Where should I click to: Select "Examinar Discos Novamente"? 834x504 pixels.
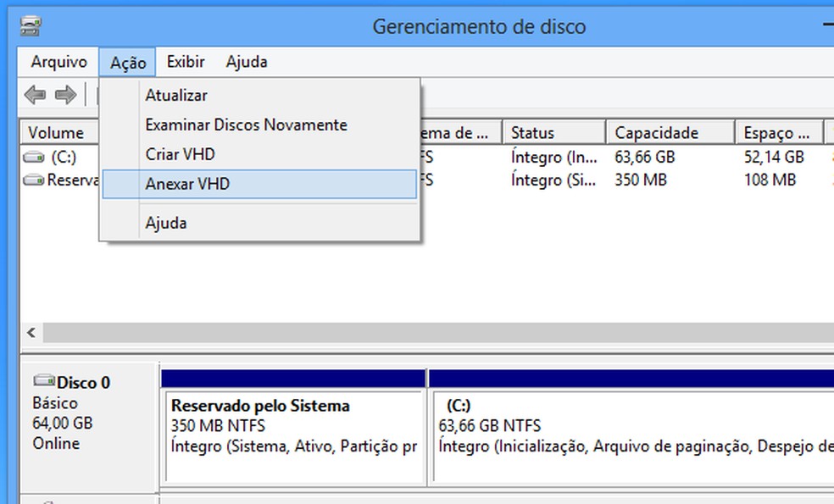click(x=246, y=125)
